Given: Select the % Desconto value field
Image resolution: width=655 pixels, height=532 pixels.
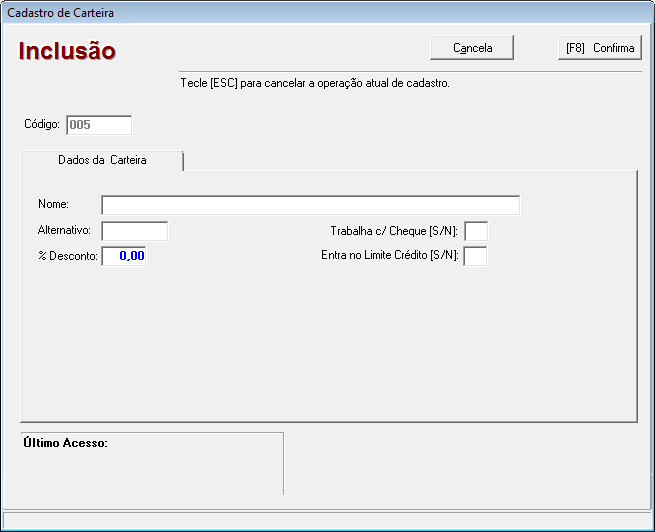Looking at the screenshot, I should point(124,256).
